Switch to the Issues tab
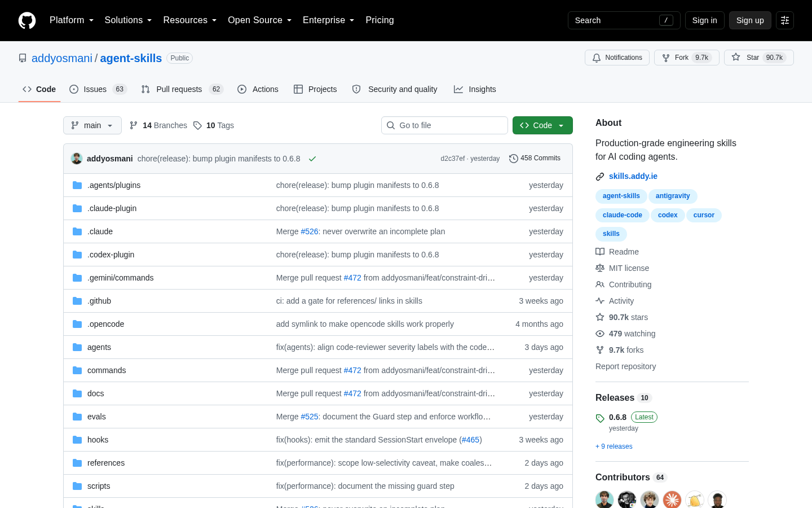Screen dimensions: 812x508 pyautogui.click(x=98, y=89)
